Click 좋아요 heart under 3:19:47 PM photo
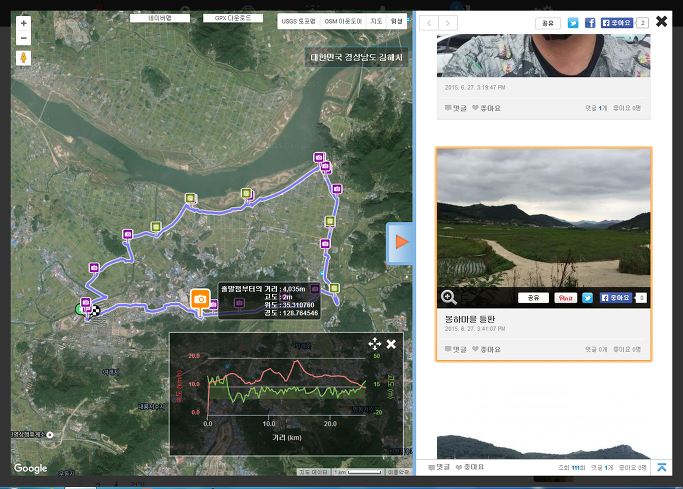Screen dimensions: 683x489 486,108
